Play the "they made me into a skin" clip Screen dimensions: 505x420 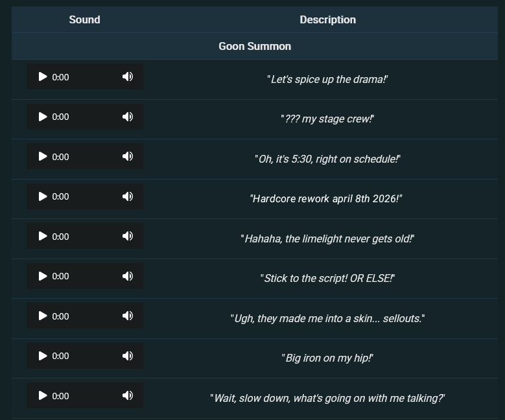coord(43,316)
